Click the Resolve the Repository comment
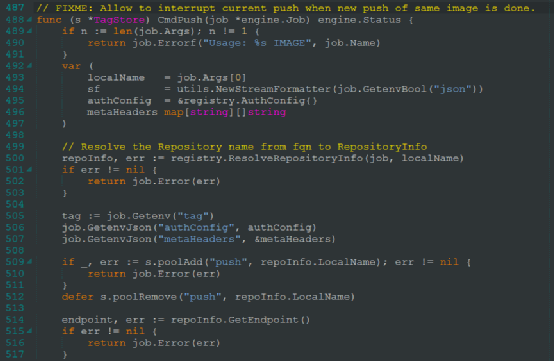554x362 pixels. coord(244,147)
